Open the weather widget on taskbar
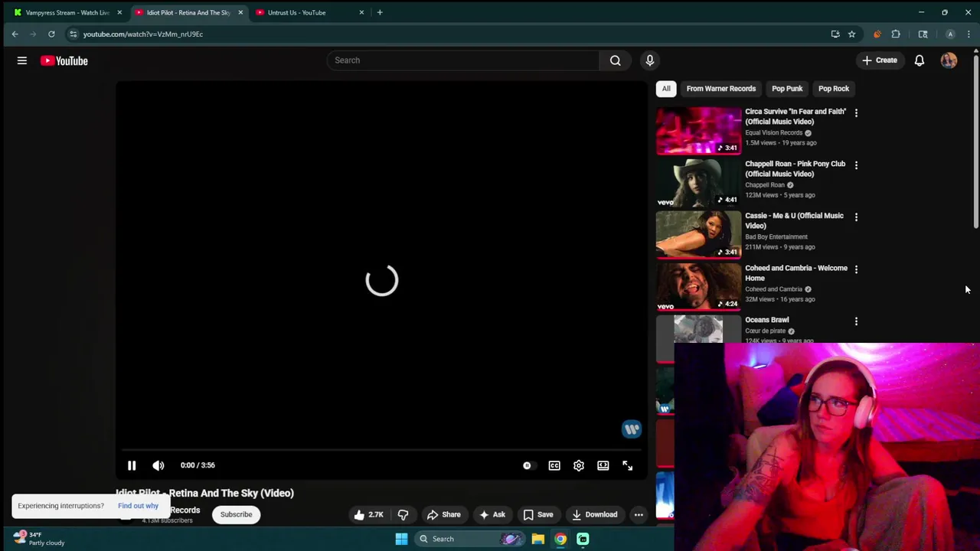 (38, 539)
